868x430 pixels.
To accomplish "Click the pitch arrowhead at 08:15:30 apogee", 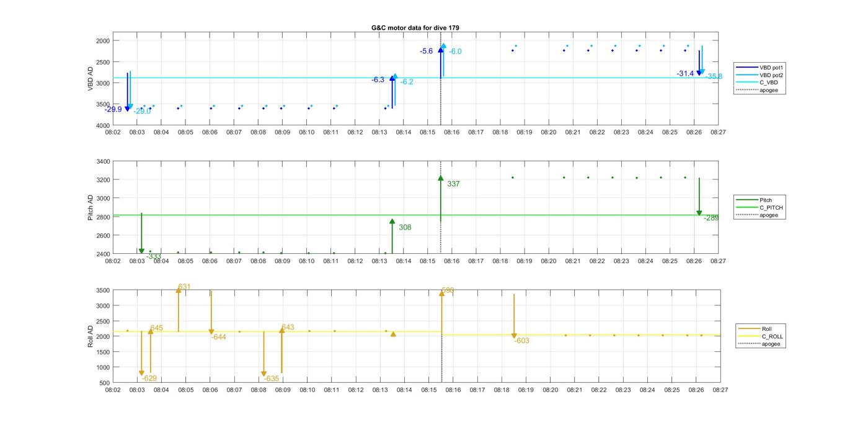I will click(441, 178).
